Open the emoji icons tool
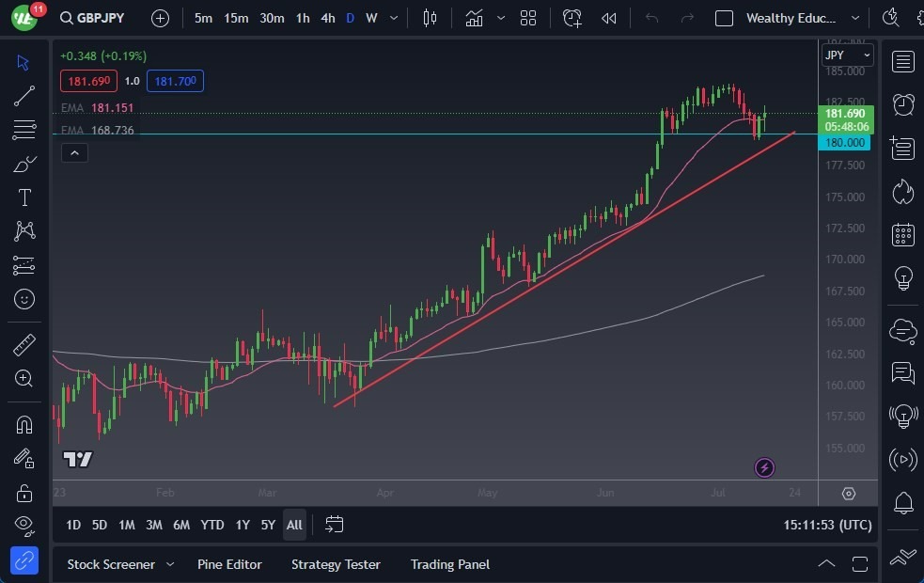Image resolution: width=924 pixels, height=583 pixels. [24, 299]
